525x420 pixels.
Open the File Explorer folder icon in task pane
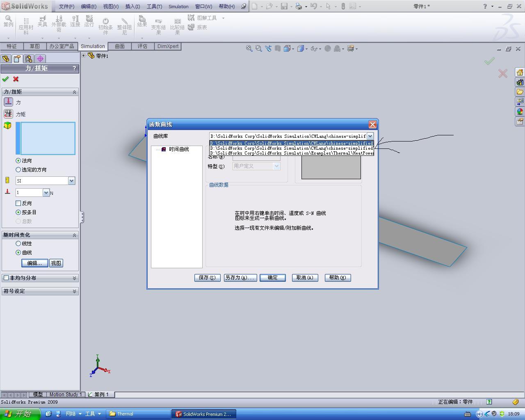(x=520, y=92)
